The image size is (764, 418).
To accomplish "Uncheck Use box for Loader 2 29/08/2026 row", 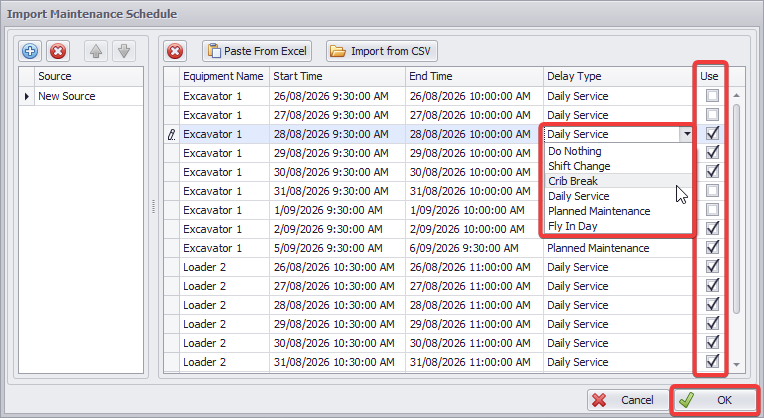I will (712, 323).
